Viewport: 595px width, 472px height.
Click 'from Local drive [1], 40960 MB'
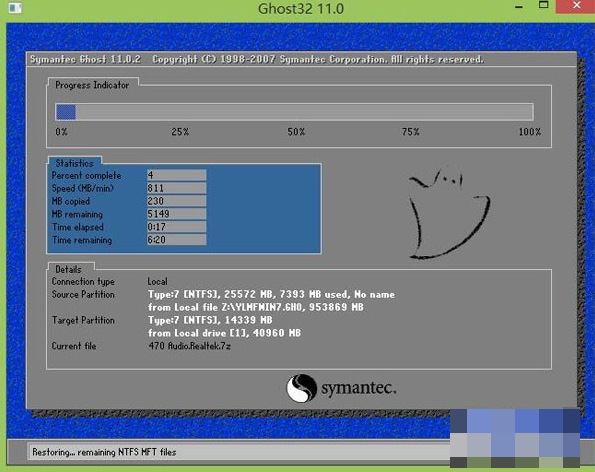click(x=224, y=333)
